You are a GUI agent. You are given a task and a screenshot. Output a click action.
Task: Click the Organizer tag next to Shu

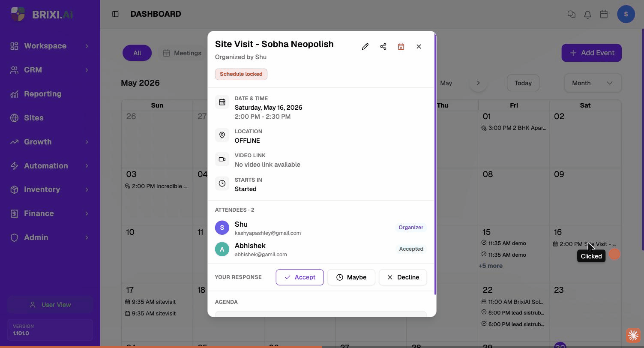[411, 228]
